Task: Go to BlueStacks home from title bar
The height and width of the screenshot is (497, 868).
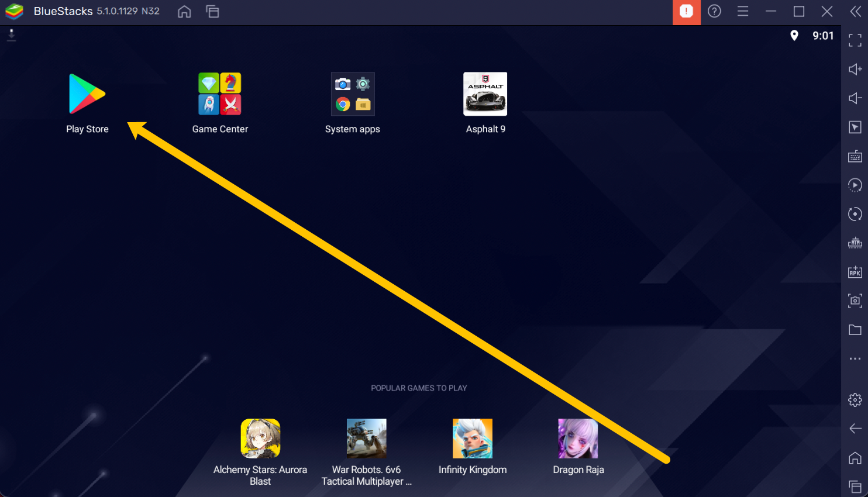Action: tap(184, 12)
